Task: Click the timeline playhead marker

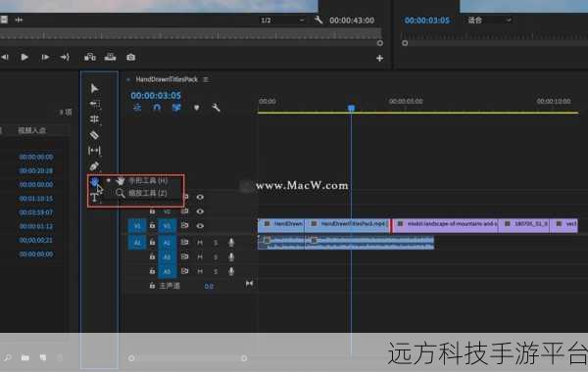Action: (351, 108)
